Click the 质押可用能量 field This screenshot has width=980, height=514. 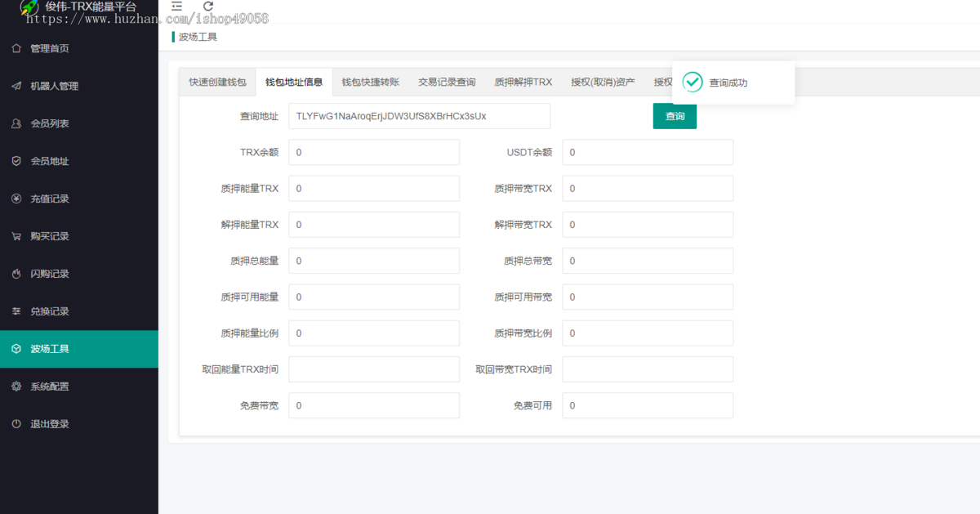374,297
